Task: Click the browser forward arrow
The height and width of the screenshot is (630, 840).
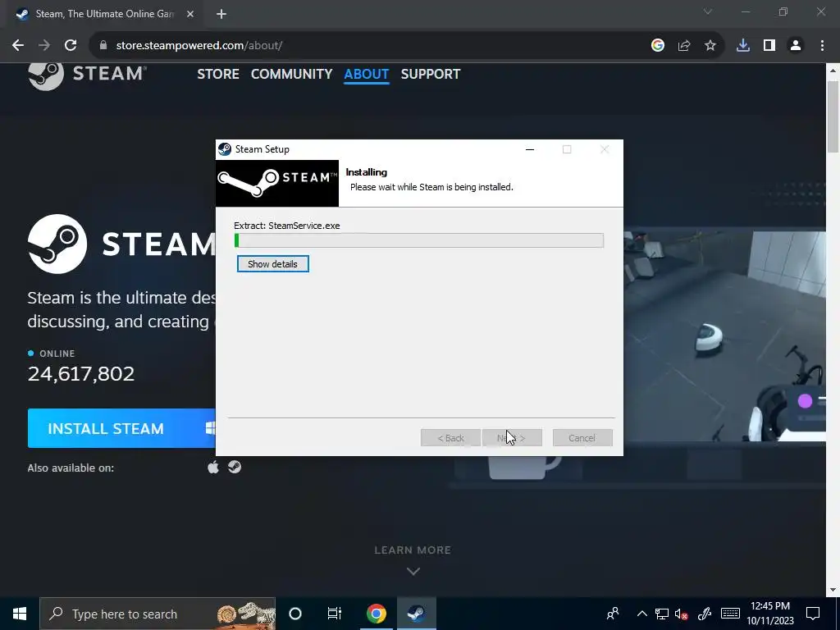Action: (x=44, y=46)
